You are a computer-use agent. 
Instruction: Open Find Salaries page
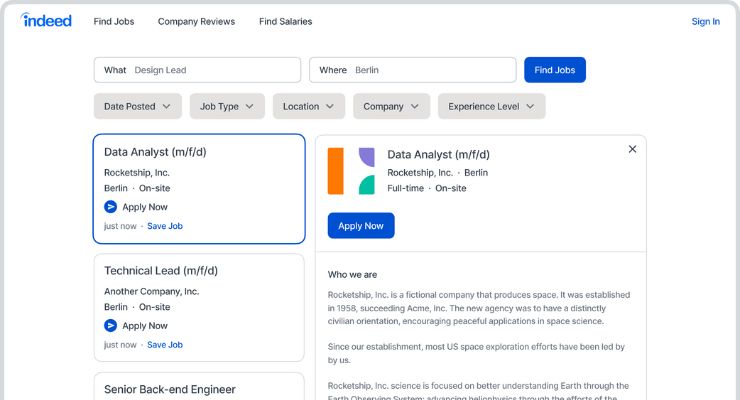[x=286, y=21]
